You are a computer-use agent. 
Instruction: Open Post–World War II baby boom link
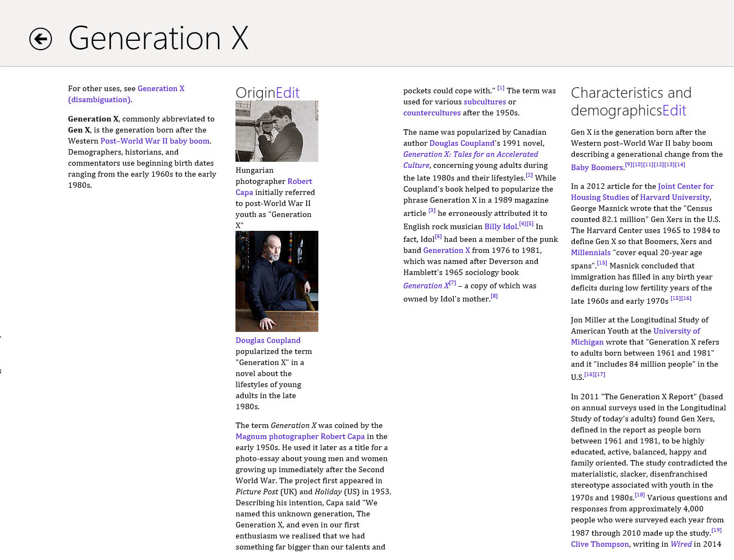click(x=155, y=141)
